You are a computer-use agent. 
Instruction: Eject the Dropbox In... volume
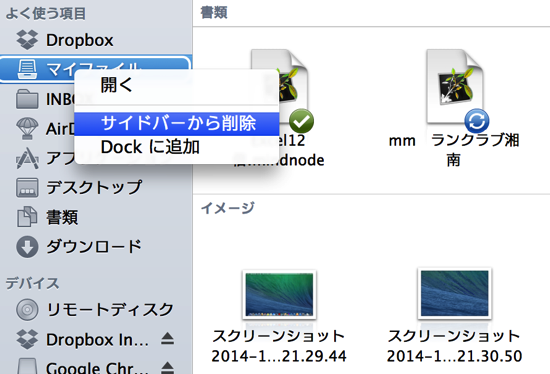168,339
